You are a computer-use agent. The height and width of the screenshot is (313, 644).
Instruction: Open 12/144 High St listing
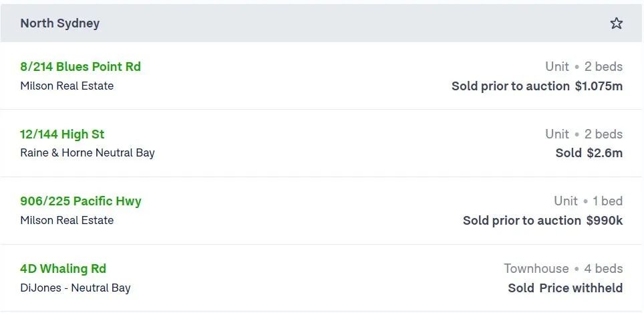click(62, 134)
